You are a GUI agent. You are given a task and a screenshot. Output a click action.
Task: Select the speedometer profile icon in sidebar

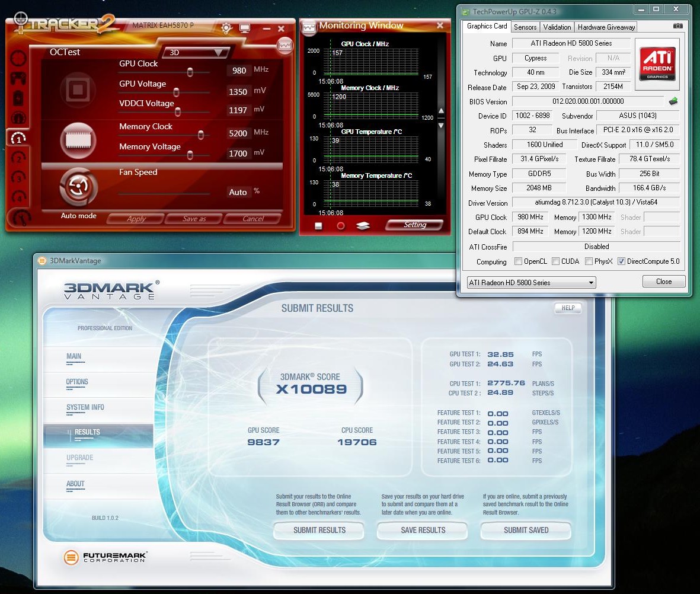pos(18,118)
